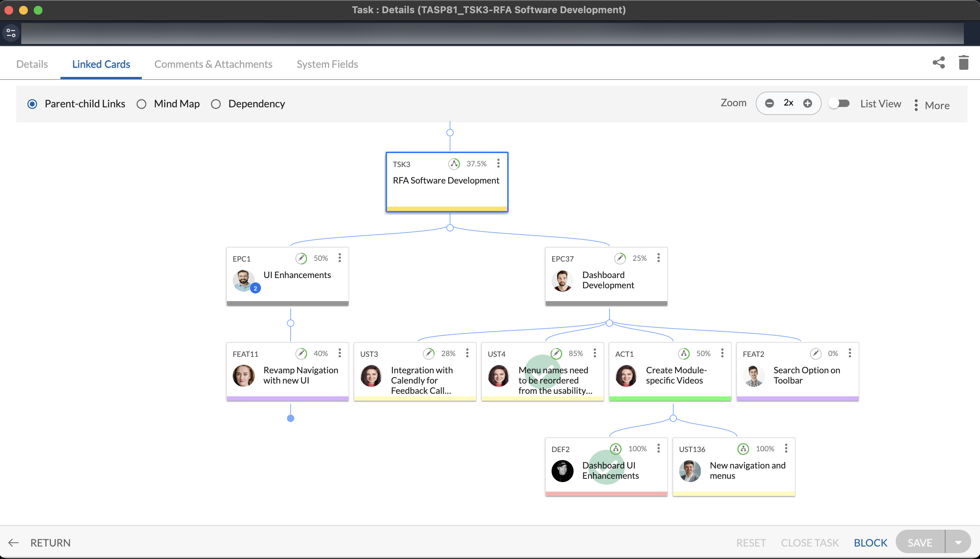Image resolution: width=980 pixels, height=559 pixels.
Task: Click the zoom out minus icon
Action: point(769,103)
